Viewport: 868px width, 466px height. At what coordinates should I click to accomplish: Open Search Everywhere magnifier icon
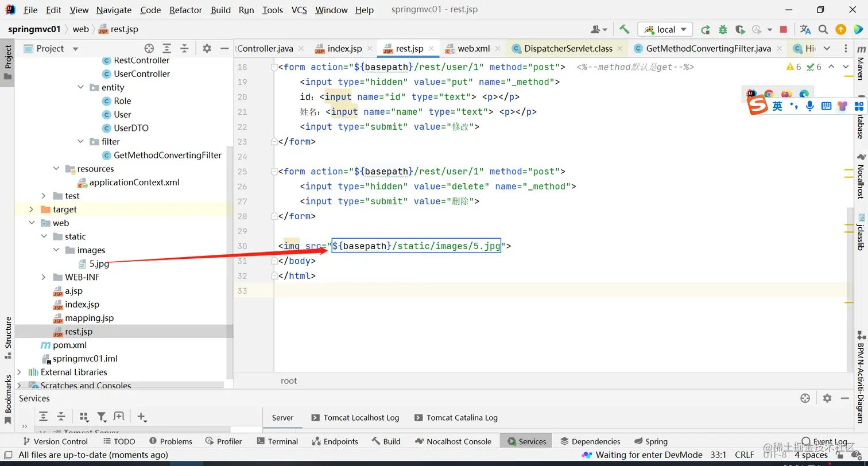tap(823, 29)
